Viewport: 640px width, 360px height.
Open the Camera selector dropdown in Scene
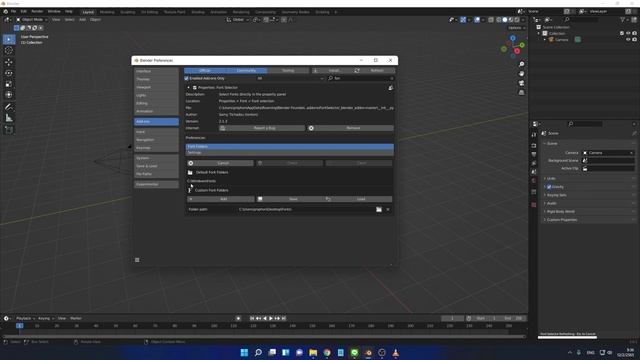tap(608, 153)
